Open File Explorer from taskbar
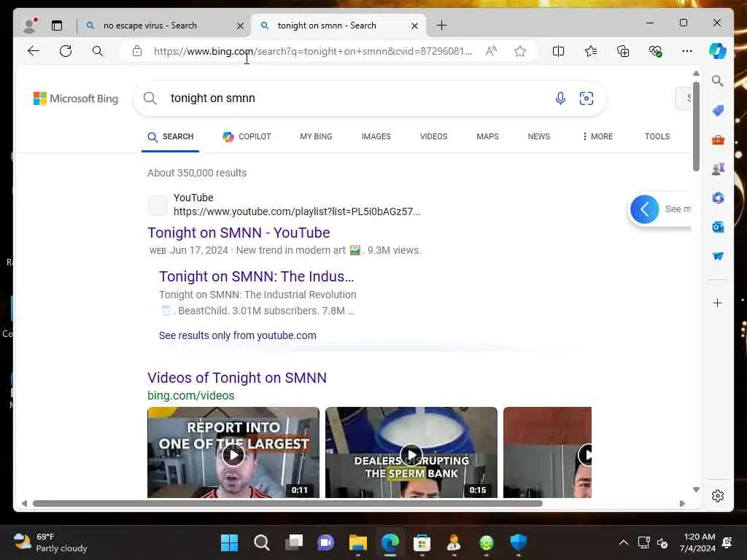 357,542
